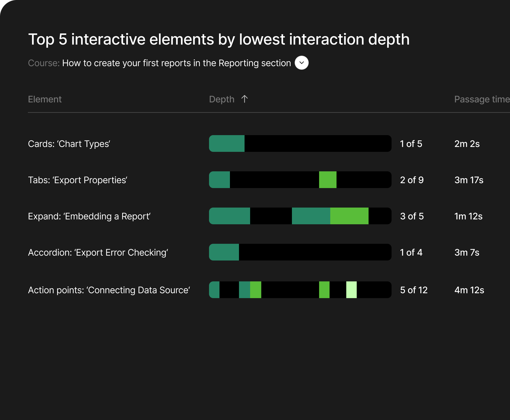Click the Depth sort arrow icon
The height and width of the screenshot is (420, 510).
point(245,99)
